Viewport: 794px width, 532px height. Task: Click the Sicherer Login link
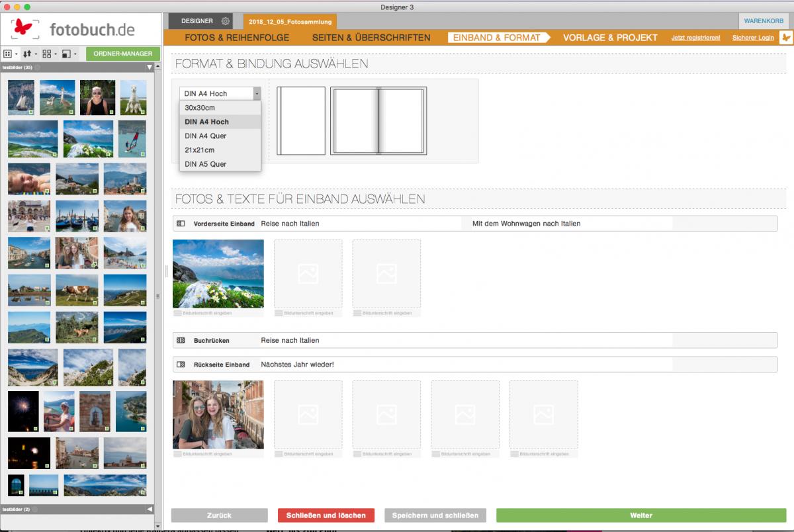(x=753, y=38)
